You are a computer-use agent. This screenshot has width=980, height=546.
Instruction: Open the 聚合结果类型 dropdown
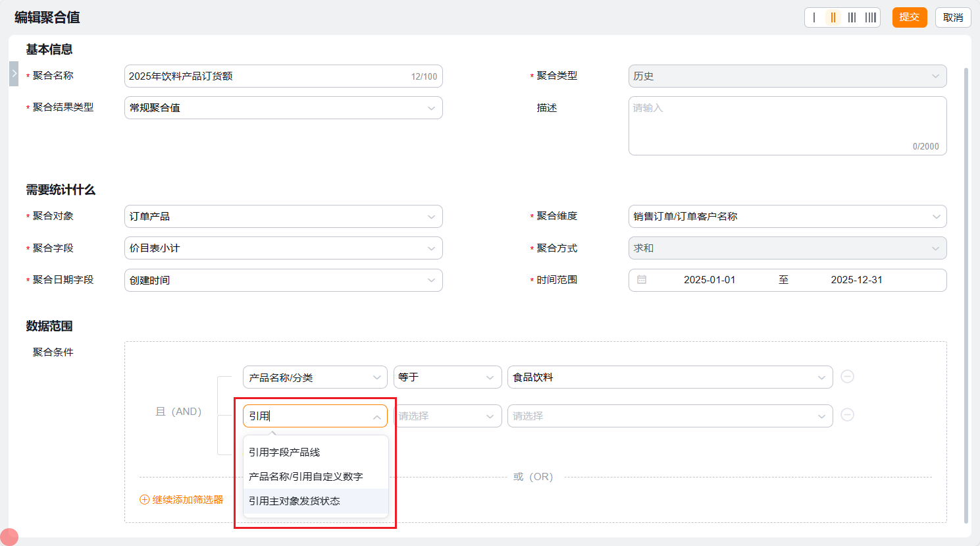[283, 108]
